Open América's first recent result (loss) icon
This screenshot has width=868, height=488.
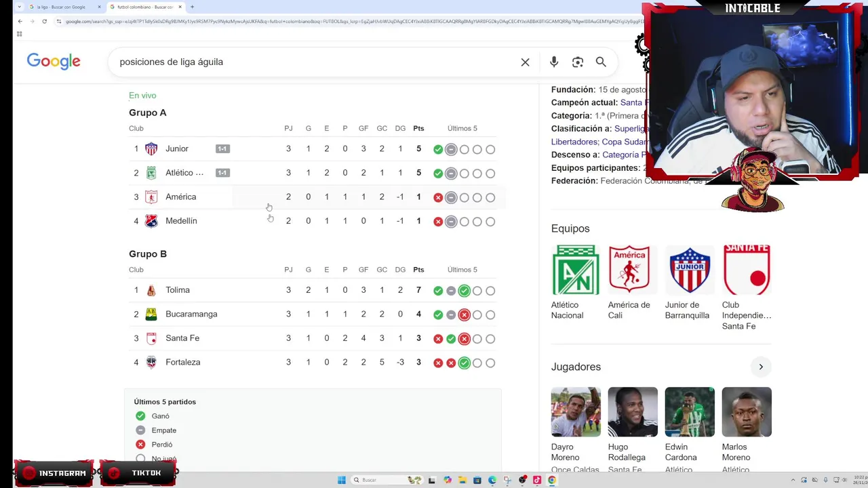pos(438,197)
